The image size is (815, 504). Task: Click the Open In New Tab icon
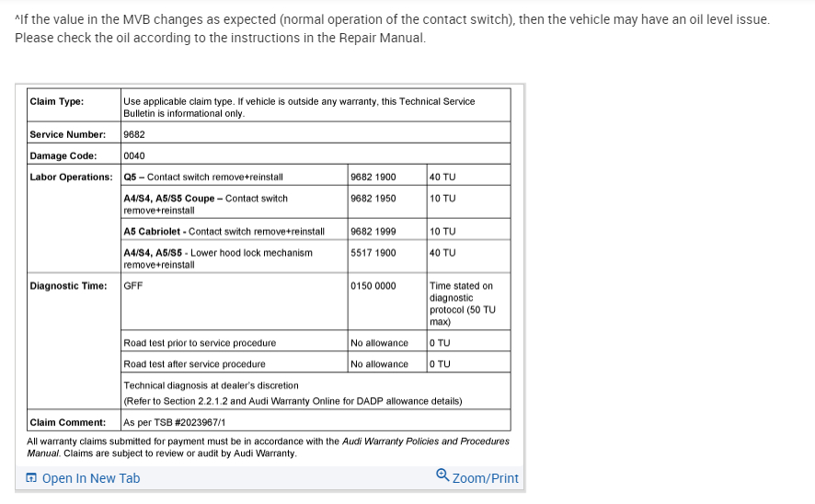tap(31, 478)
